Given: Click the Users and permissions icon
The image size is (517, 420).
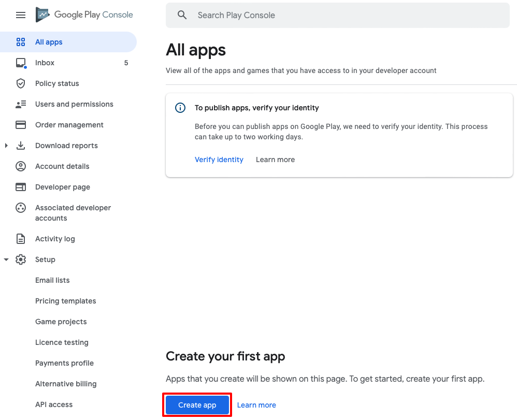Looking at the screenshot, I should coord(21,104).
